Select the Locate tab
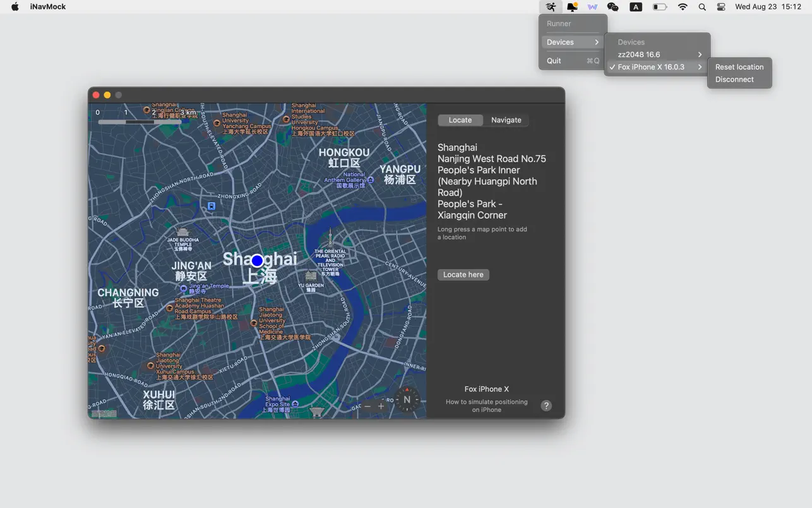 [x=460, y=119]
